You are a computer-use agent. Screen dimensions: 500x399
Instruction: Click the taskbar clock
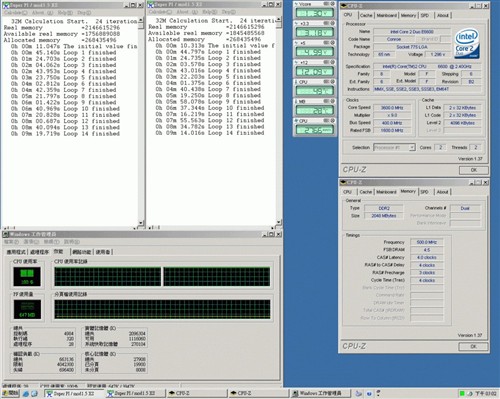pyautogui.click(x=485, y=394)
